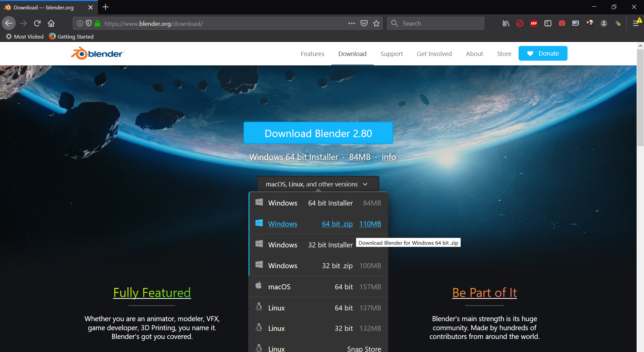The width and height of the screenshot is (644, 352).
Task: Go back with the browser back arrow
Action: coord(9,23)
